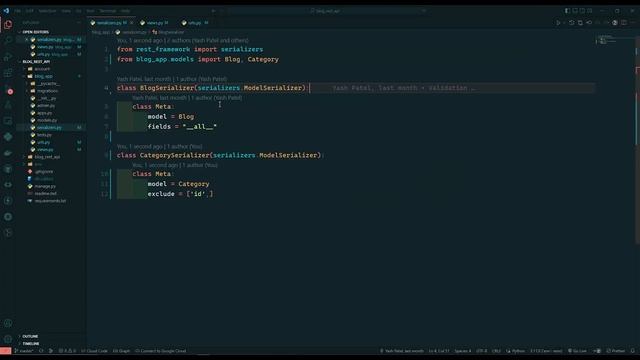Viewport: 640px width, 360px height.
Task: Click the red circular activity bar icon
Action: (10, 91)
